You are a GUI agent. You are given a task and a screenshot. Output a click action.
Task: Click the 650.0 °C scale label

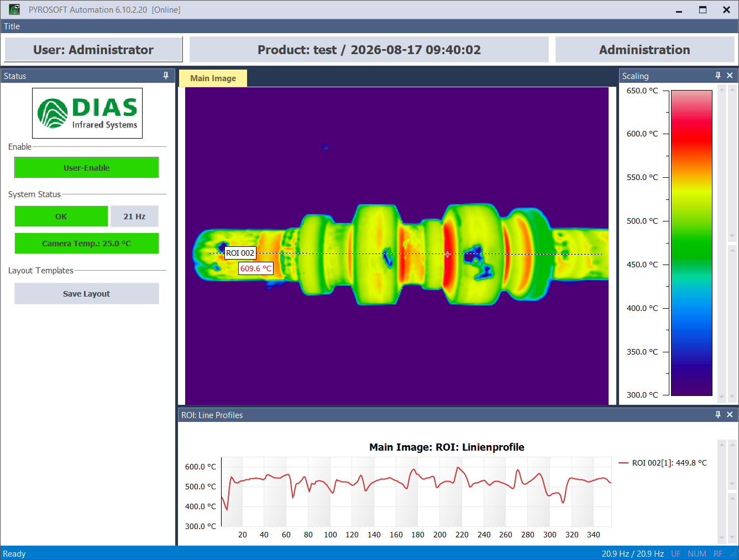point(642,91)
